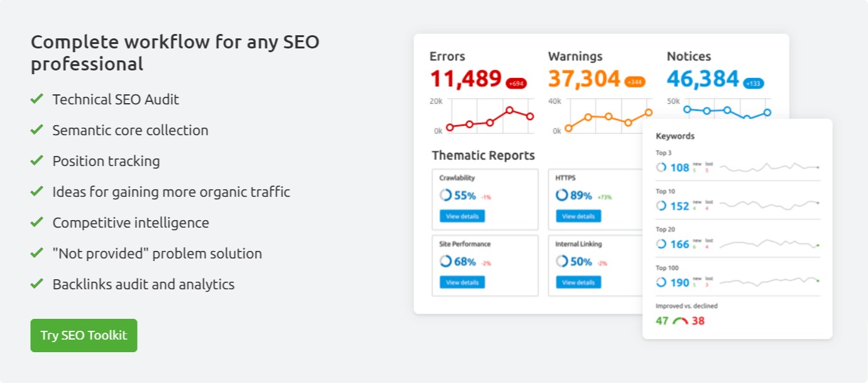
Task: Click the Try SEO Toolkit button
Action: (x=84, y=335)
